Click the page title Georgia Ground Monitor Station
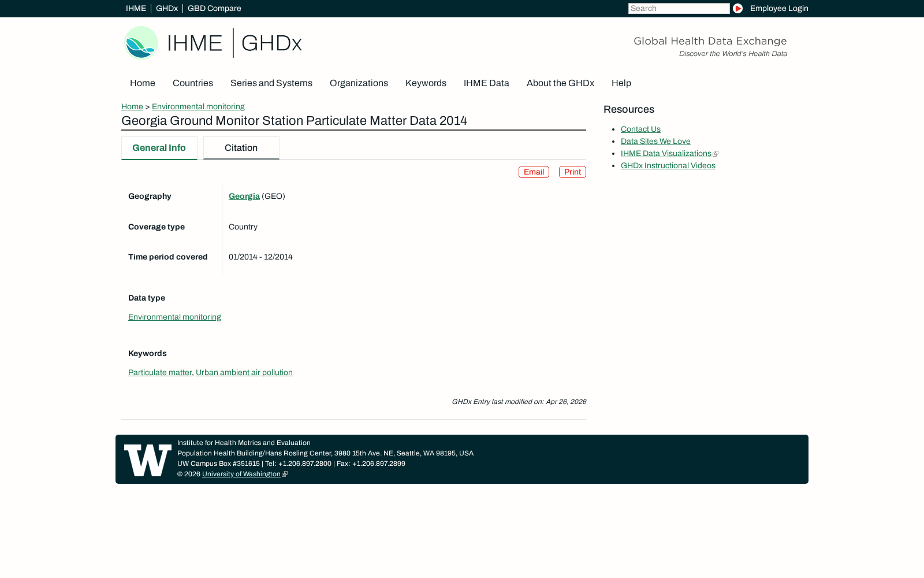Image resolution: width=924 pixels, height=578 pixels. pyautogui.click(x=294, y=121)
